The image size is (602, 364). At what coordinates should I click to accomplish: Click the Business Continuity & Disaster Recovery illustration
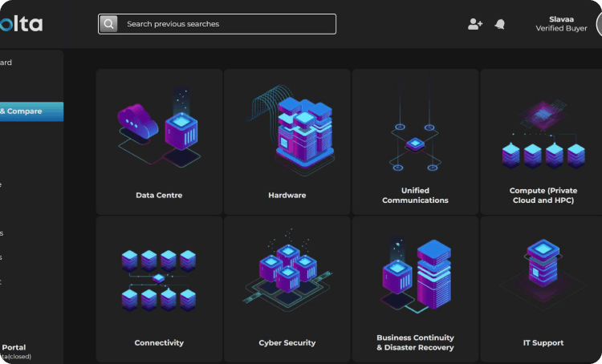click(415, 275)
